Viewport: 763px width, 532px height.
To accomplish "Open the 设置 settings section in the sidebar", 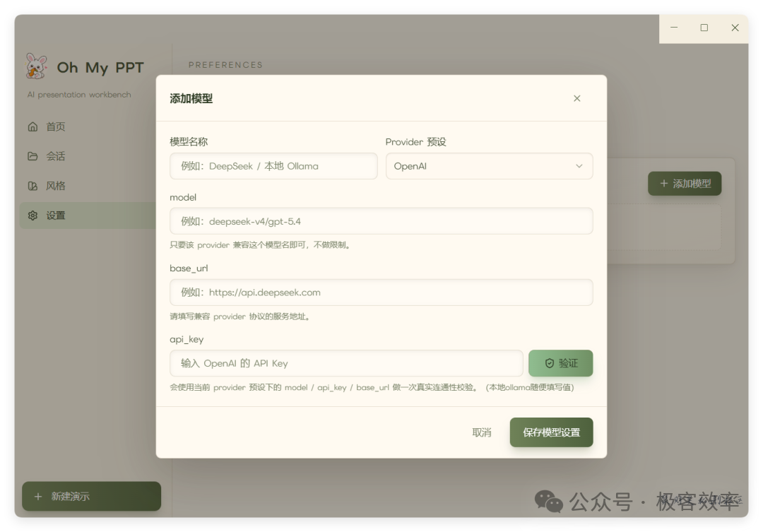I will (x=88, y=215).
